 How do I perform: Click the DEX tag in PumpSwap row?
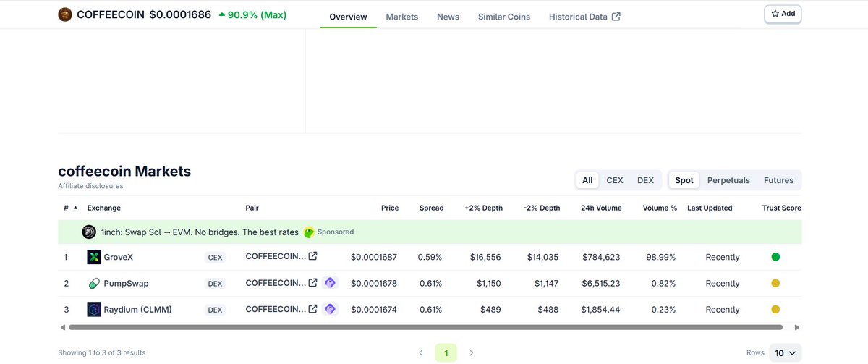point(215,283)
